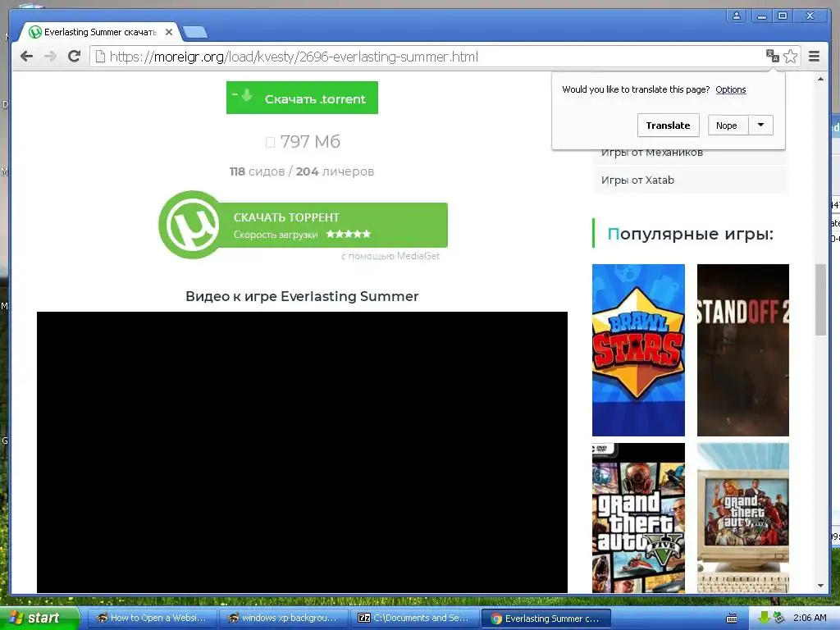Open the Chrome hamburger menu
This screenshot has width=840, height=630.
click(814, 57)
